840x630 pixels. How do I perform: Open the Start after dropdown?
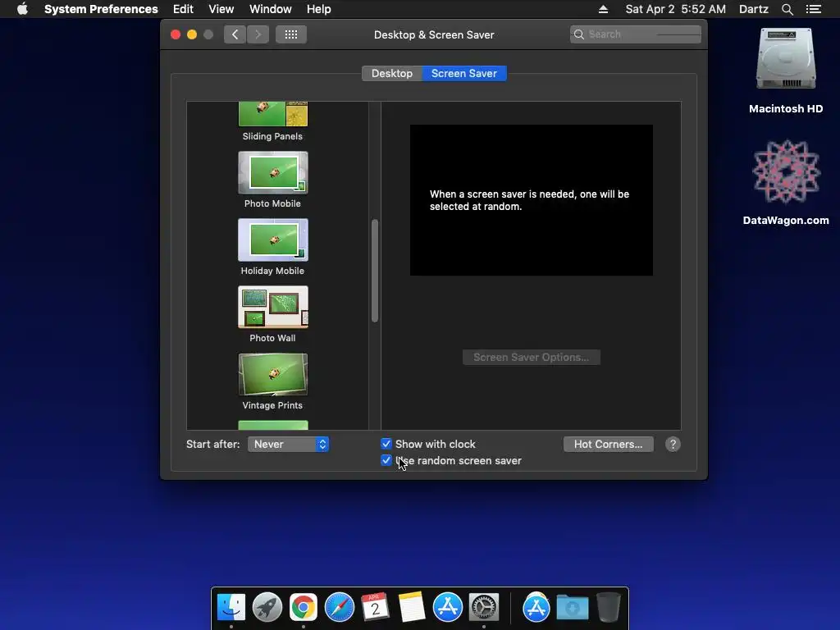[x=288, y=444]
